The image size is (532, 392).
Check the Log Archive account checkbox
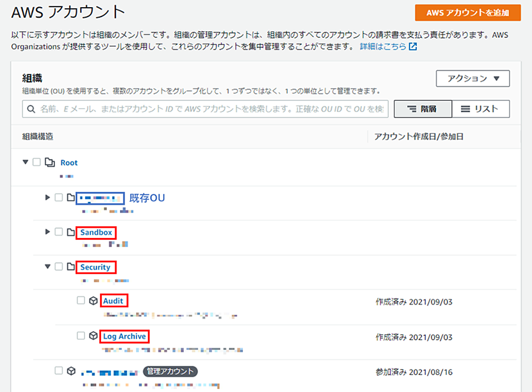[x=81, y=336]
